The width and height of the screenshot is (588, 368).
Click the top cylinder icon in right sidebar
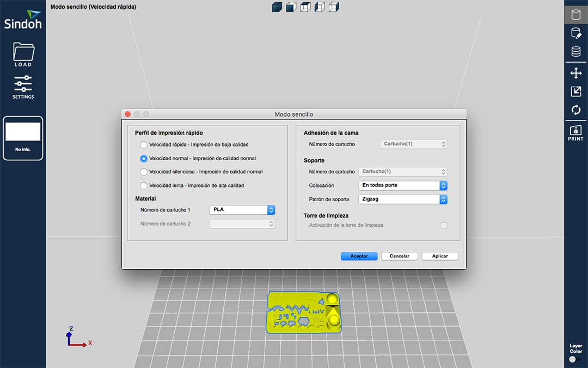(x=576, y=15)
